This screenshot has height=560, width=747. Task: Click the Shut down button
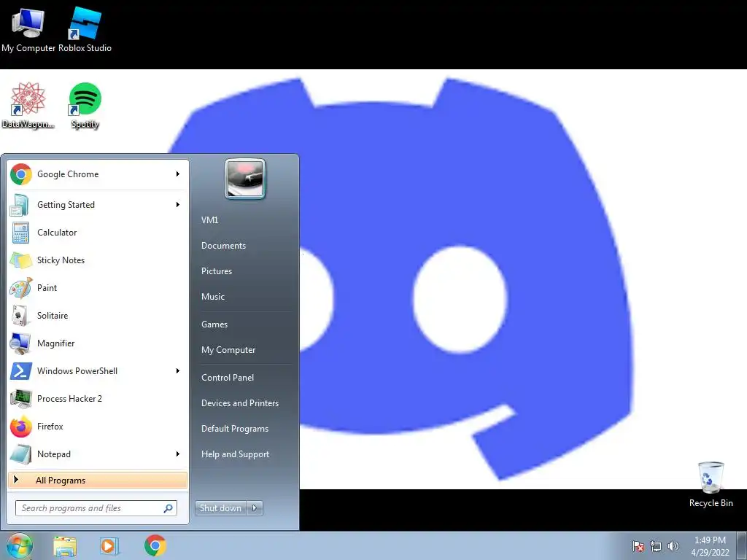220,508
